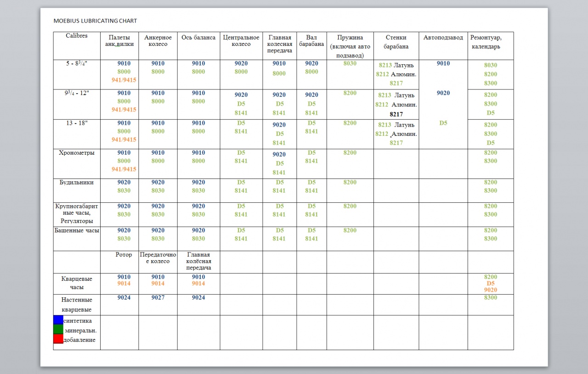Click the red добавление legend square

click(58, 339)
